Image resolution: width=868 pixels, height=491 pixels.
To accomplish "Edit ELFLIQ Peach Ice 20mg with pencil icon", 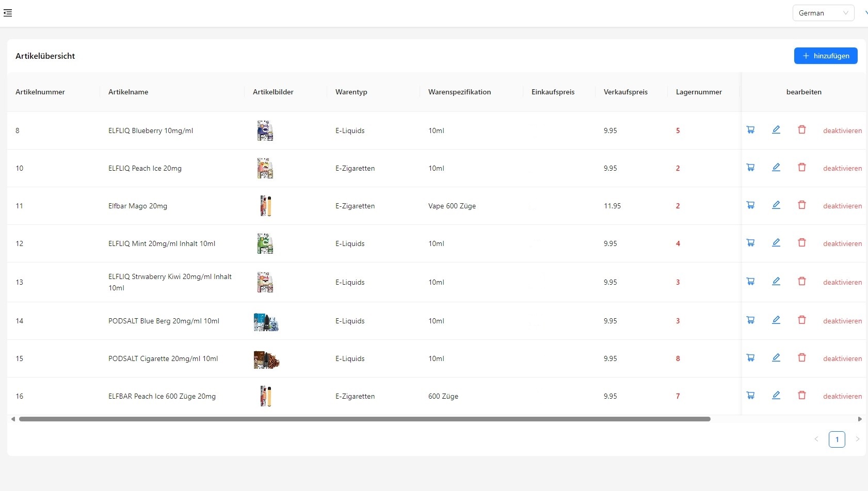I will click(x=776, y=168).
